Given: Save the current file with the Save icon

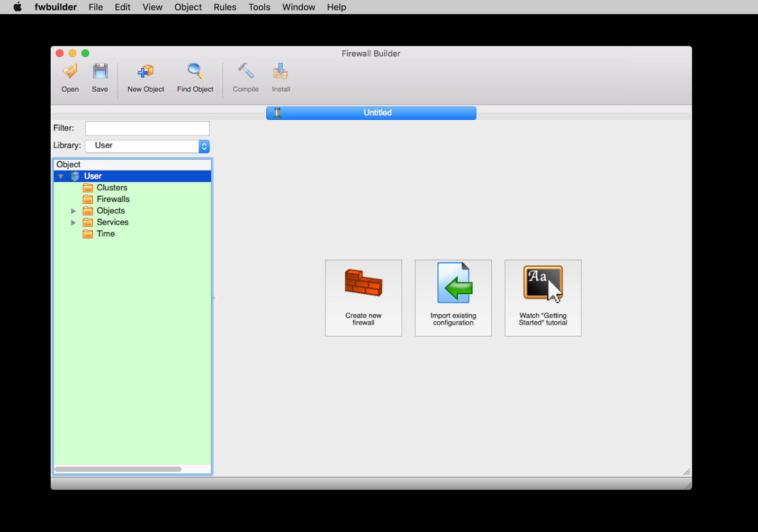Looking at the screenshot, I should pyautogui.click(x=99, y=76).
